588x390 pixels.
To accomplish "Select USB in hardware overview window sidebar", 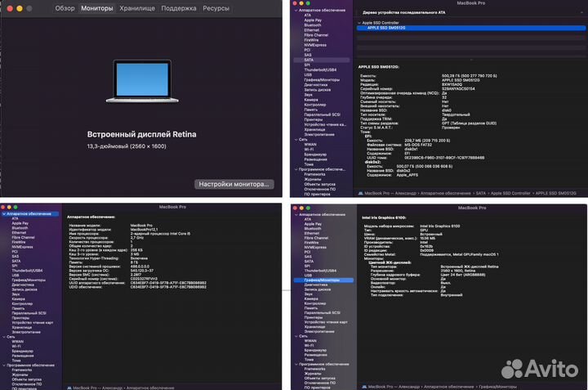I will click(x=16, y=276).
